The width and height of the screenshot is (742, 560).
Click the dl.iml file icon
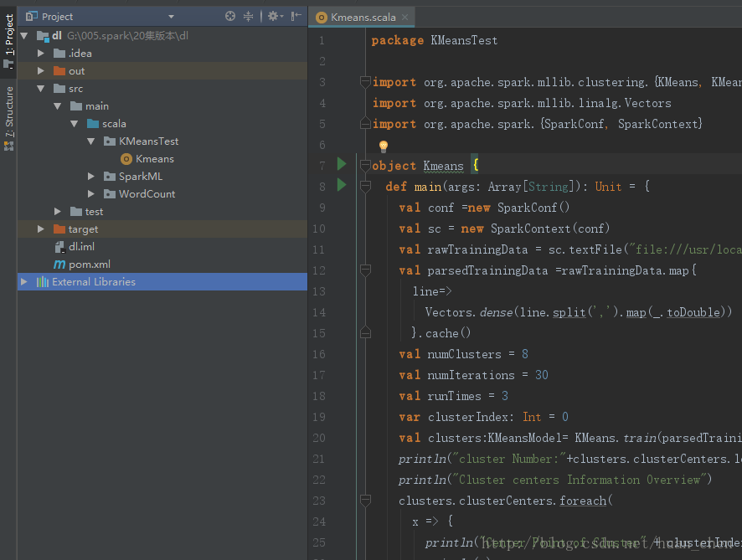pyautogui.click(x=59, y=246)
